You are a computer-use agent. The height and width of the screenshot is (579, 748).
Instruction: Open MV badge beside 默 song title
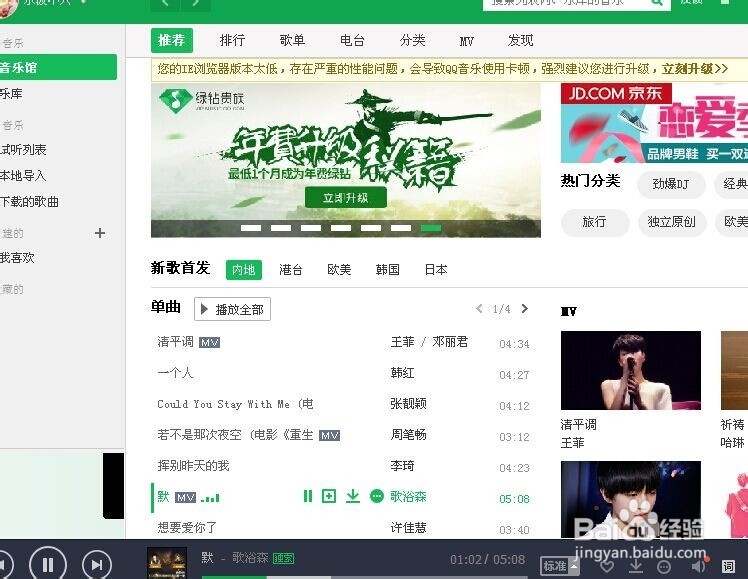pyautogui.click(x=186, y=498)
